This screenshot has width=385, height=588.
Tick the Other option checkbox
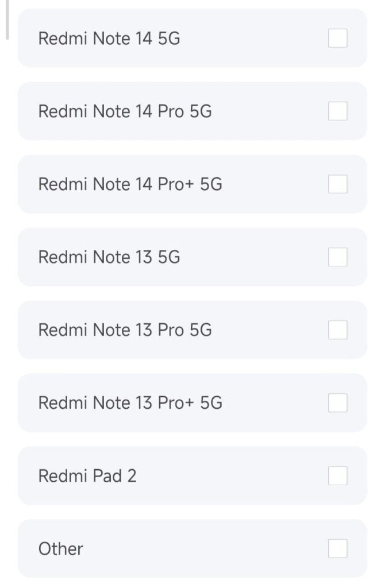pyautogui.click(x=338, y=548)
